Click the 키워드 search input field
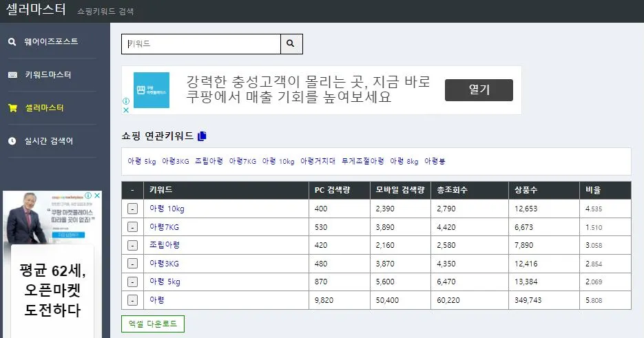 pyautogui.click(x=201, y=44)
